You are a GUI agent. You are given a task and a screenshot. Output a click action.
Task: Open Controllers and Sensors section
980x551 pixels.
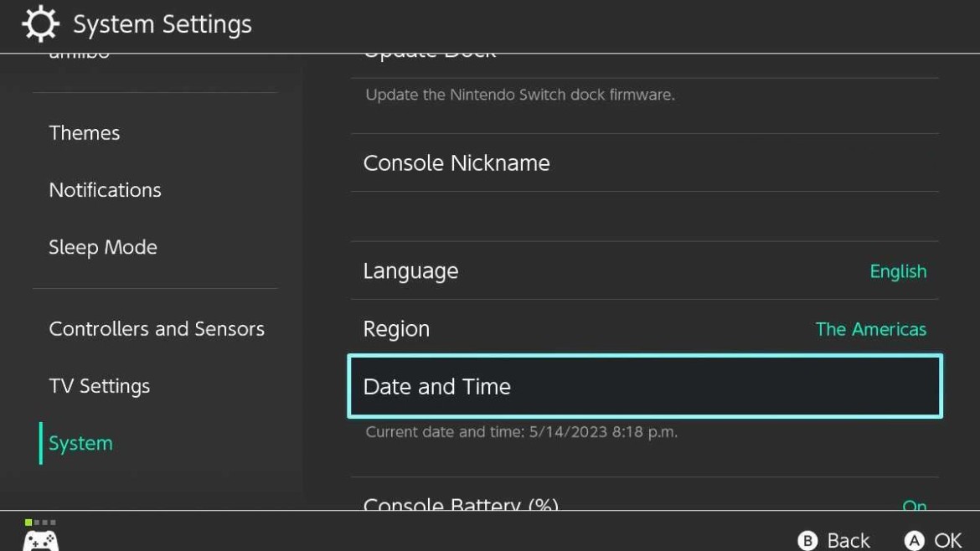(157, 328)
